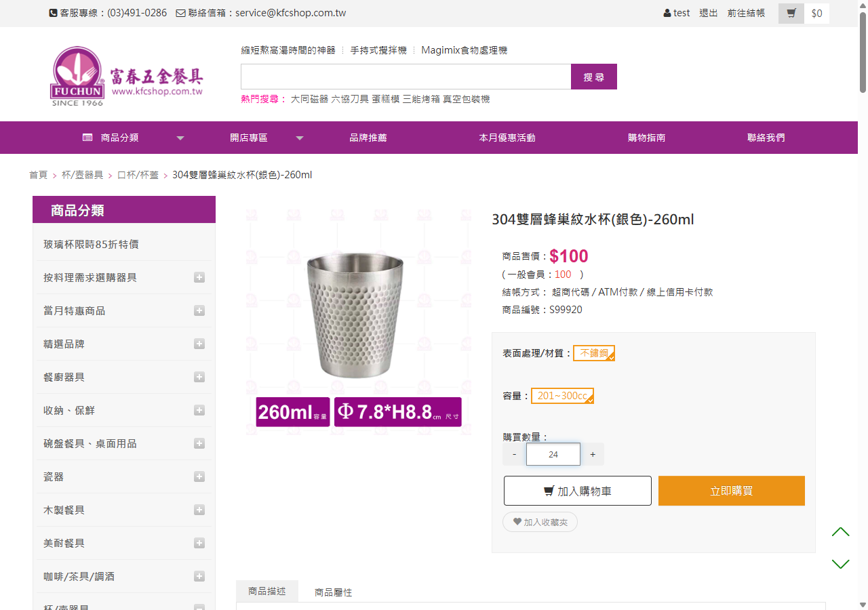The image size is (868, 610).
Task: Expand 當月特惠商品 category
Action: [x=199, y=310]
